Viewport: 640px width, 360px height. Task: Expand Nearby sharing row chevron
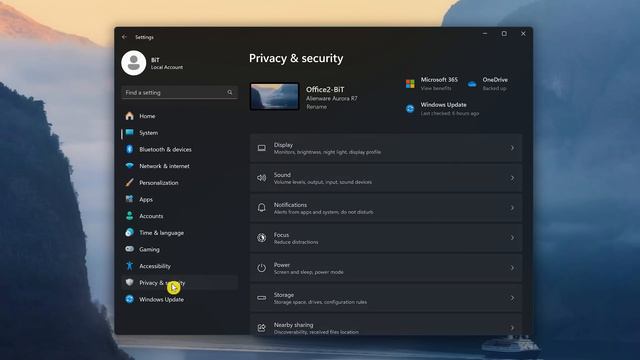(512, 328)
